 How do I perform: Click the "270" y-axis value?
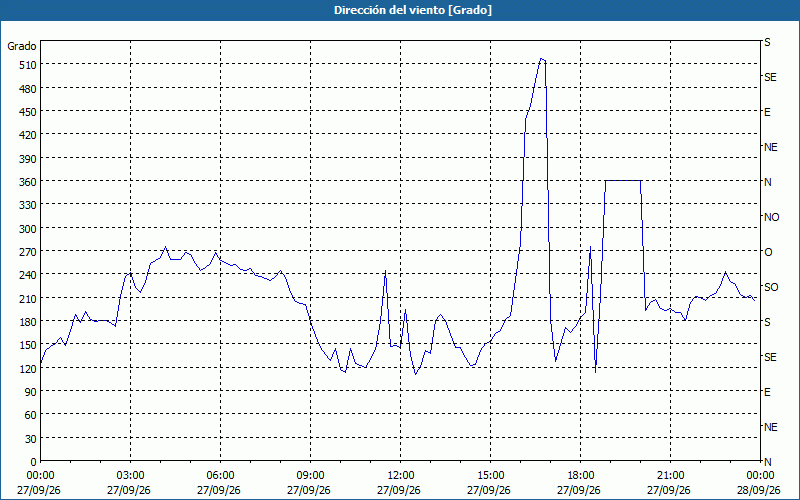click(x=28, y=252)
